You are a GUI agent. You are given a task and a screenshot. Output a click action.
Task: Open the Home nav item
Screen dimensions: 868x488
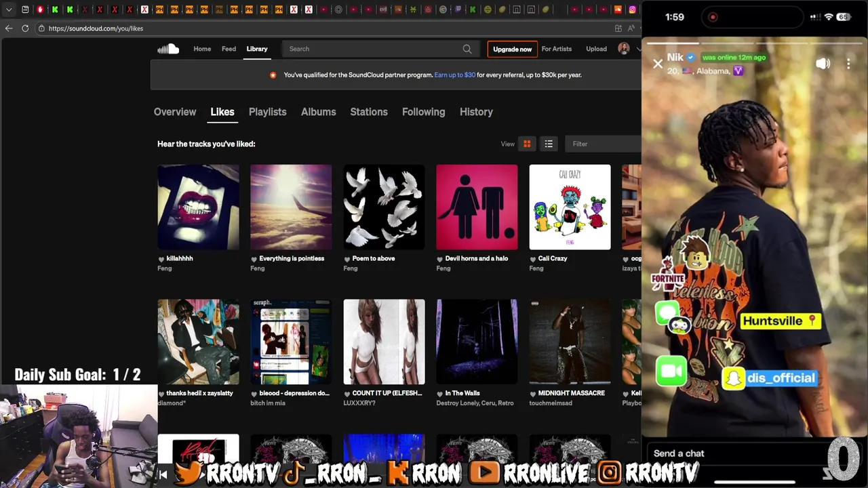pyautogui.click(x=202, y=49)
